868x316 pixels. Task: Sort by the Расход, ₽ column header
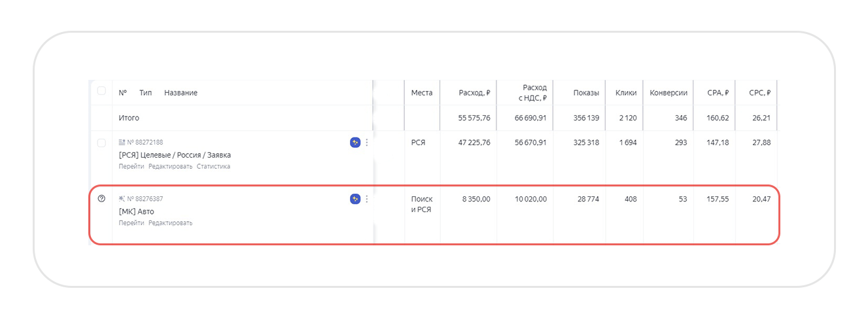(x=475, y=93)
